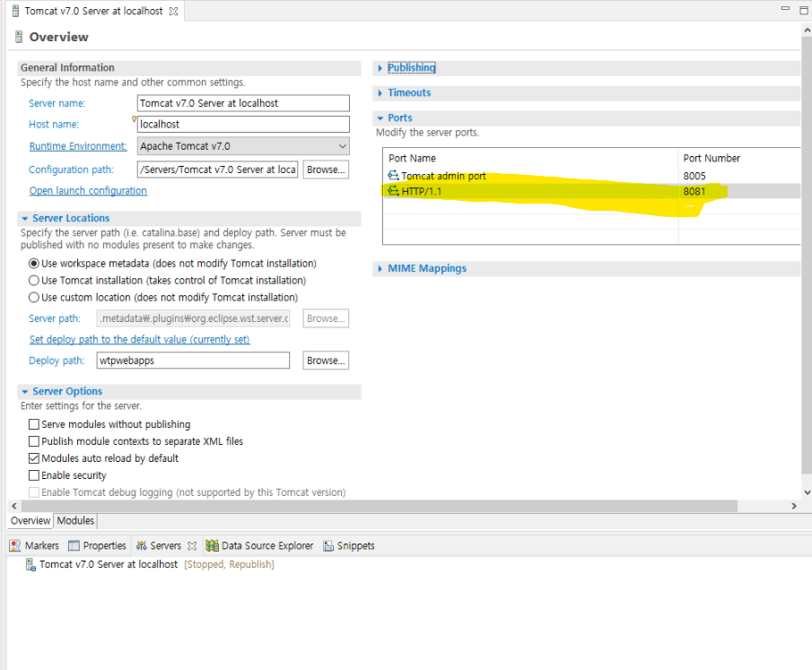Click the Tomcat server editor tab icon

pyautogui.click(x=16, y=11)
